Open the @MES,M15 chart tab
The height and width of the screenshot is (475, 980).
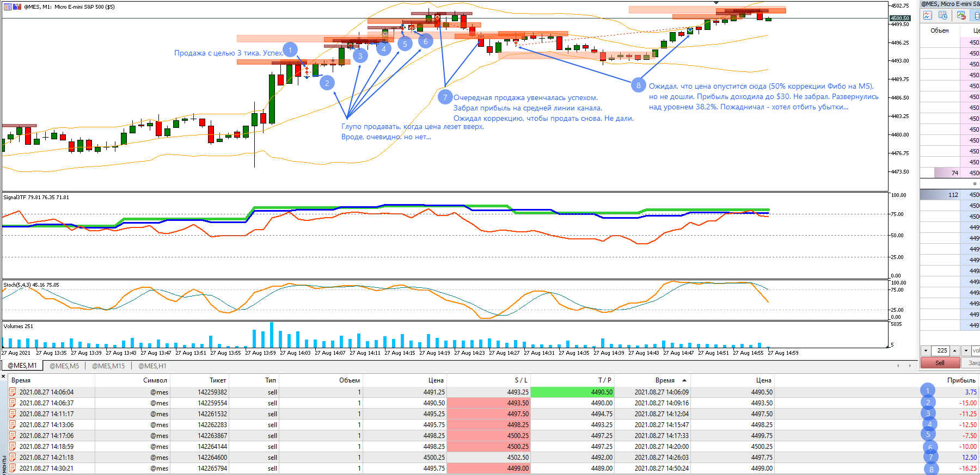point(108,366)
